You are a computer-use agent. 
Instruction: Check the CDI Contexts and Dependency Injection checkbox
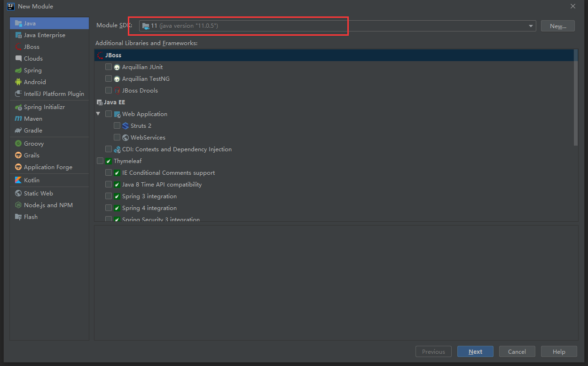coord(109,149)
